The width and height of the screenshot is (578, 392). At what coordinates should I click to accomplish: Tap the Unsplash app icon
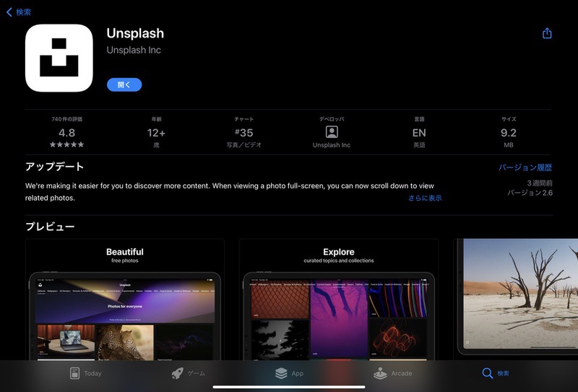[59, 58]
